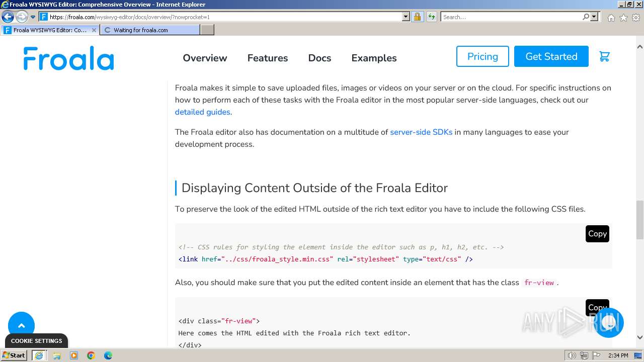Click the security lock icon
This screenshot has width=644, height=362.
[417, 17]
